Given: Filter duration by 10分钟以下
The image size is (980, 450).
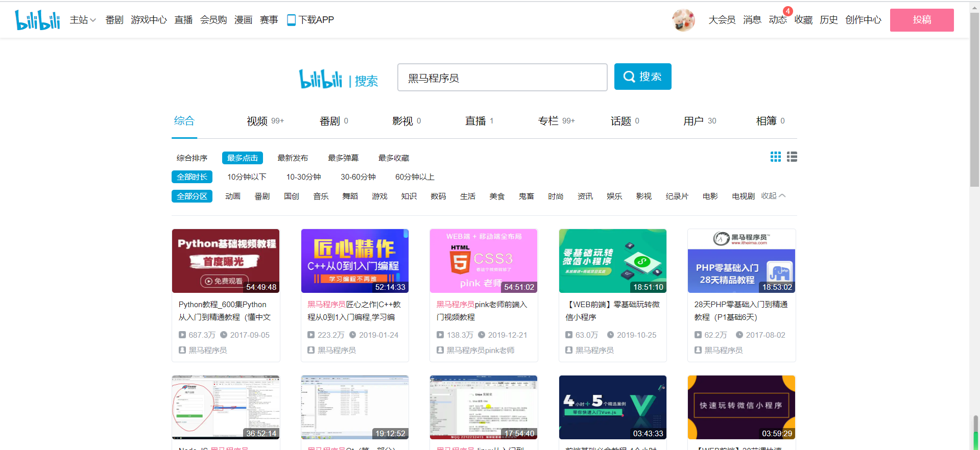Looking at the screenshot, I should (247, 177).
